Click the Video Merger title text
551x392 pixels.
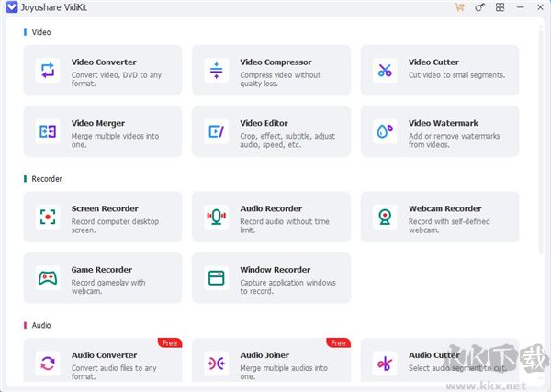point(98,123)
